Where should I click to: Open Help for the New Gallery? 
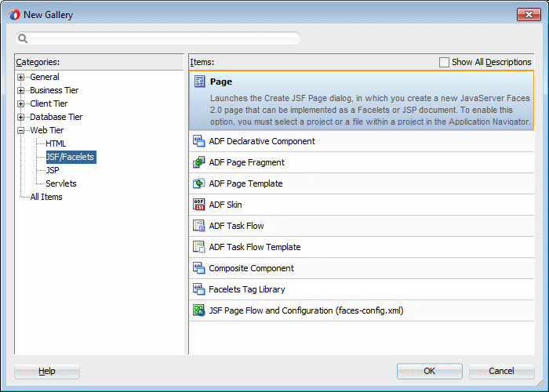[47, 371]
